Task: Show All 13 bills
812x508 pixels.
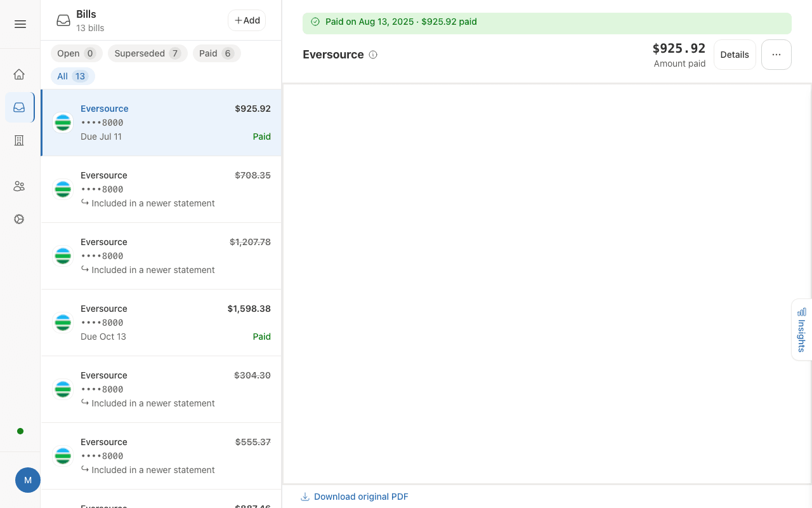Action: [73, 76]
